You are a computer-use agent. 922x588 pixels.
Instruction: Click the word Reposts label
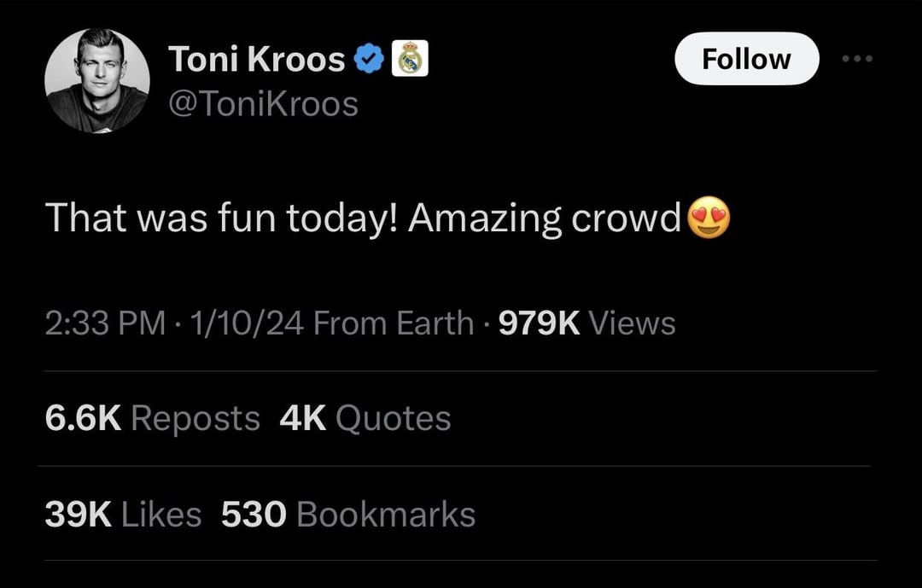[195, 418]
